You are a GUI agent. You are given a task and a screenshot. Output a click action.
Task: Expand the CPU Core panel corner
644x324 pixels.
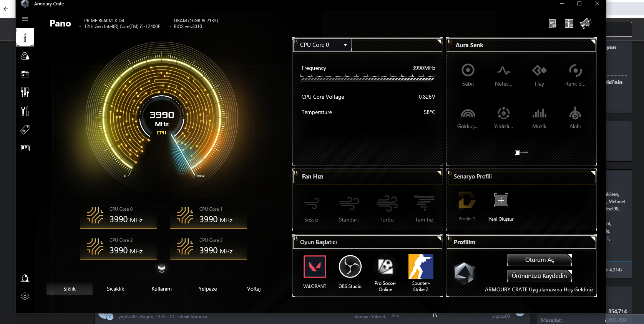pyautogui.click(x=439, y=41)
